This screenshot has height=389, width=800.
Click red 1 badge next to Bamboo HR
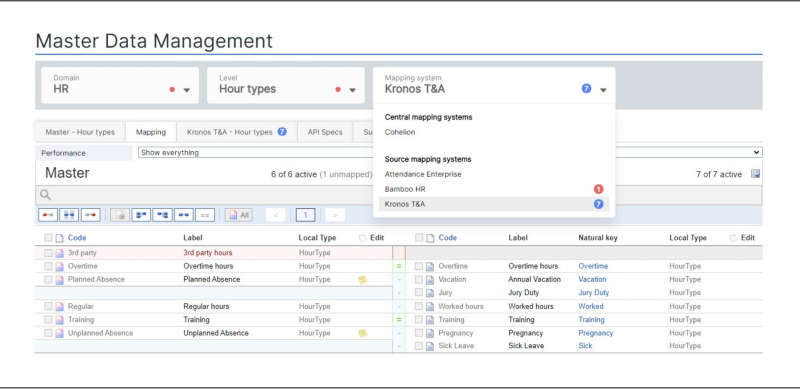tap(598, 189)
